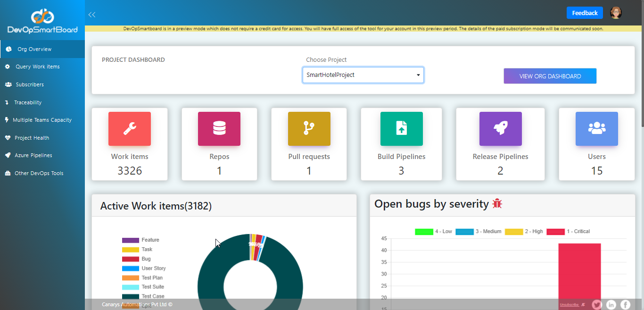Viewport: 644px width, 310px height.
Task: Toggle the Feature legend entry
Action: click(140, 240)
